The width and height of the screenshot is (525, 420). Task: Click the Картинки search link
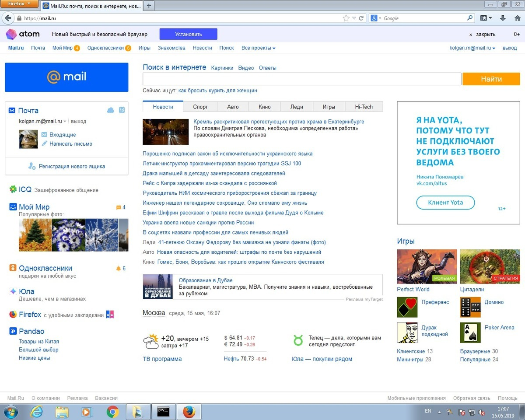[x=222, y=68]
